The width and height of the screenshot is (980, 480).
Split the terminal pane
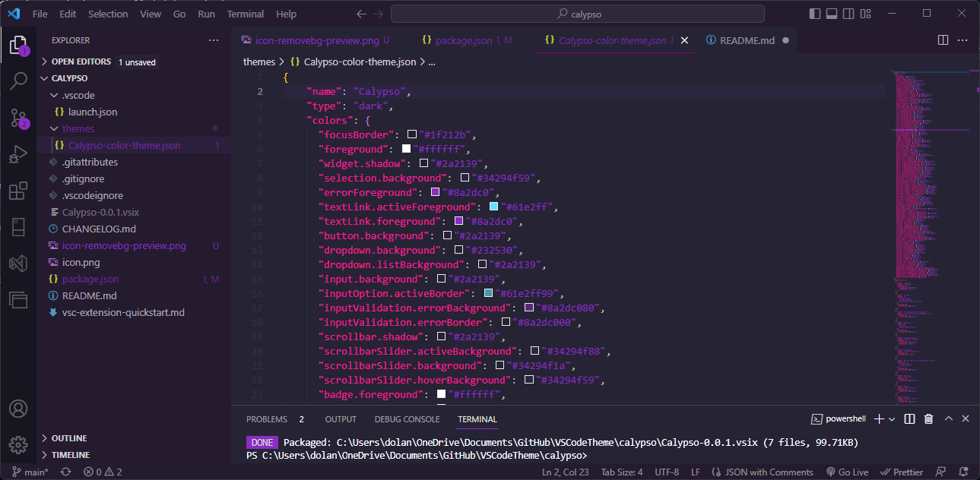click(x=909, y=418)
